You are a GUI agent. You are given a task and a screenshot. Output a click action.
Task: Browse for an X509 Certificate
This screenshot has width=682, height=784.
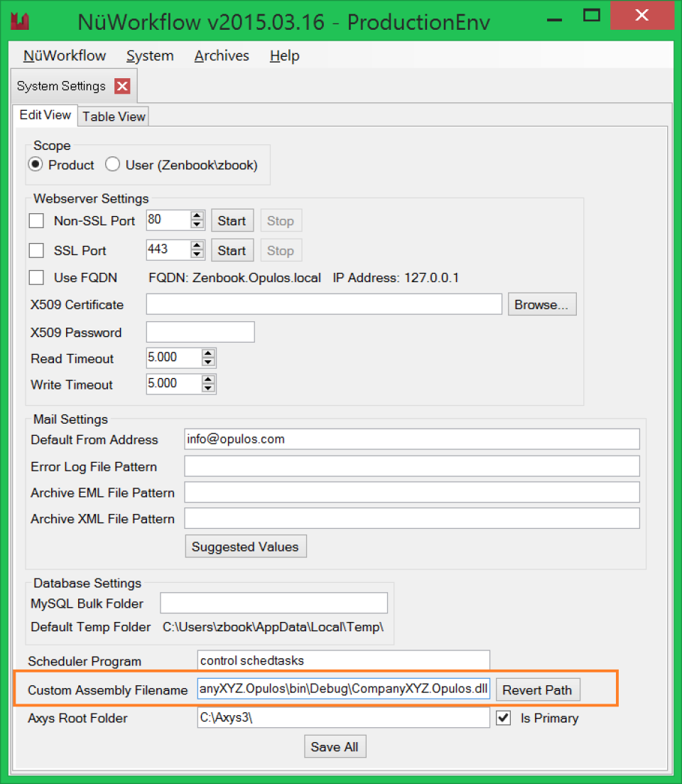point(541,304)
